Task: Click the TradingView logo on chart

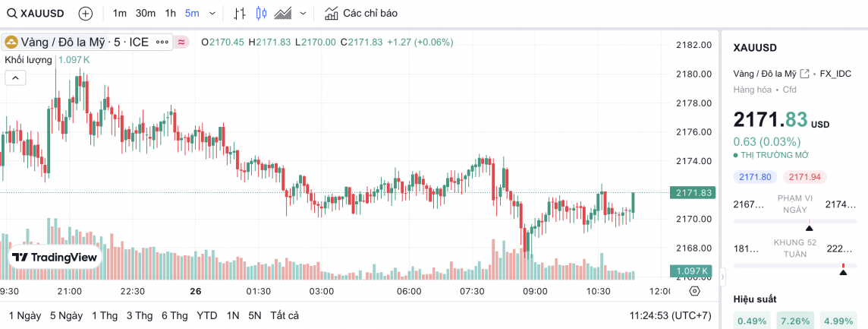Action: (x=55, y=258)
